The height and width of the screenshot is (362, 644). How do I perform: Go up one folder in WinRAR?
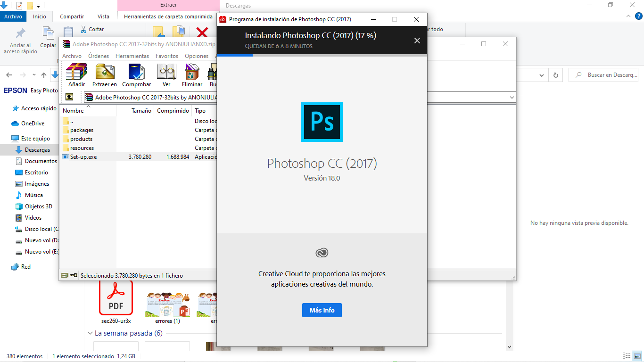point(69,97)
